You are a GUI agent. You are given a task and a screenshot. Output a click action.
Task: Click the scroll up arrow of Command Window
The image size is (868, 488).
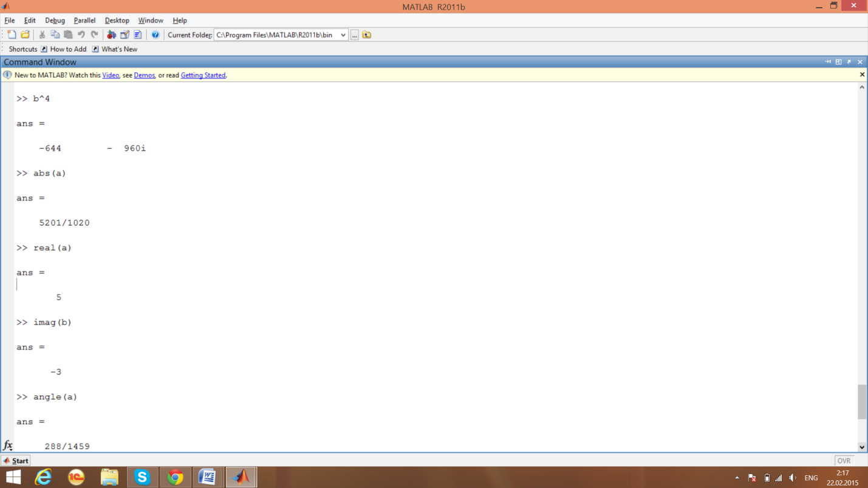tap(862, 87)
